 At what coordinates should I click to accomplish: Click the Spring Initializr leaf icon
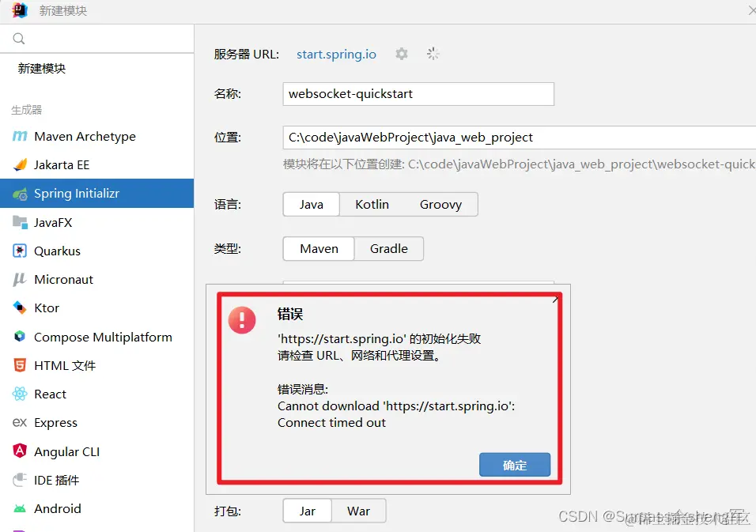[20, 194]
